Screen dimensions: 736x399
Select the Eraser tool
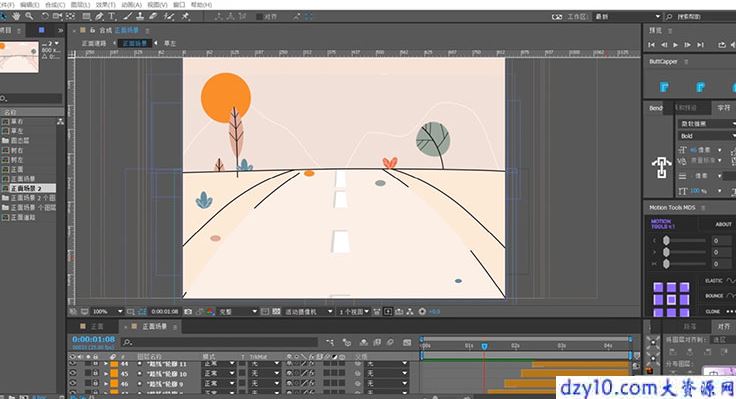(153, 16)
